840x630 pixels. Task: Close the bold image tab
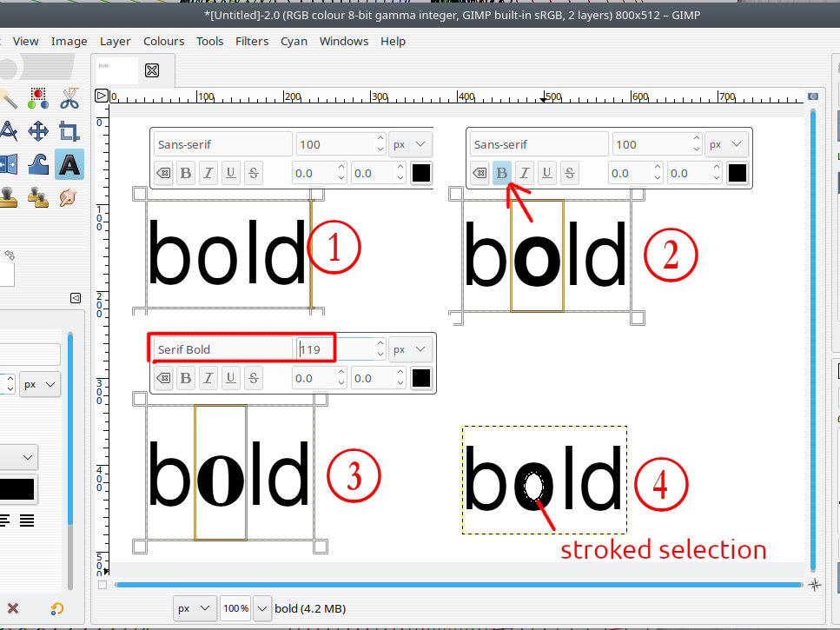point(152,70)
